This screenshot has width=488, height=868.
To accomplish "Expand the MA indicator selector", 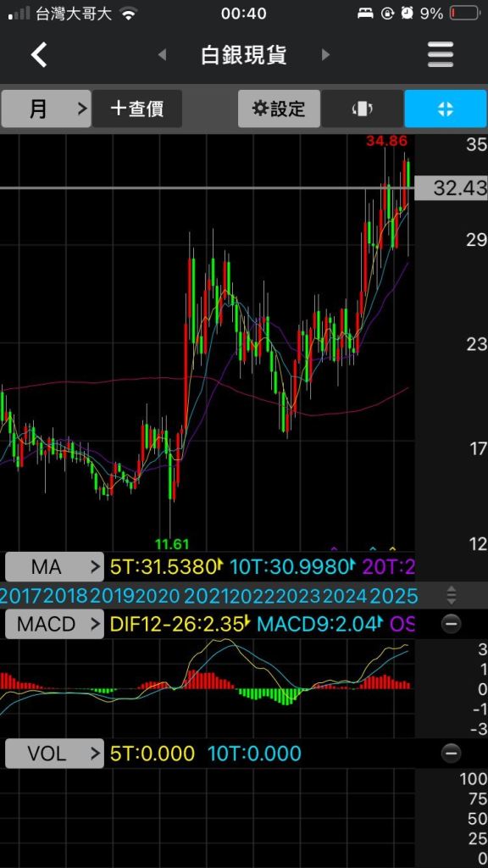I will pyautogui.click(x=54, y=566).
